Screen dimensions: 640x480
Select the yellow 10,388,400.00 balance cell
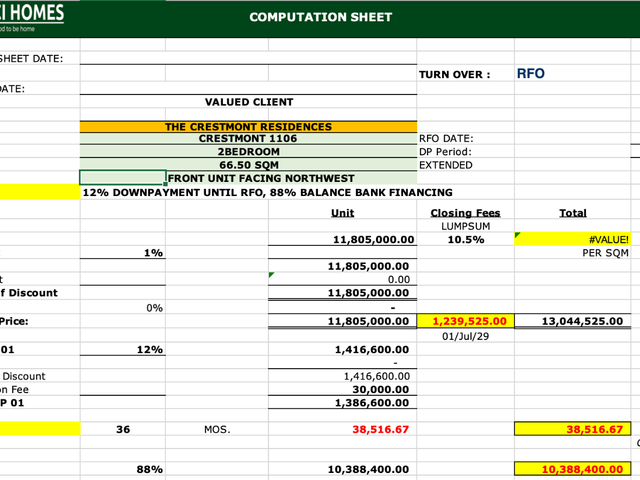pyautogui.click(x=572, y=469)
